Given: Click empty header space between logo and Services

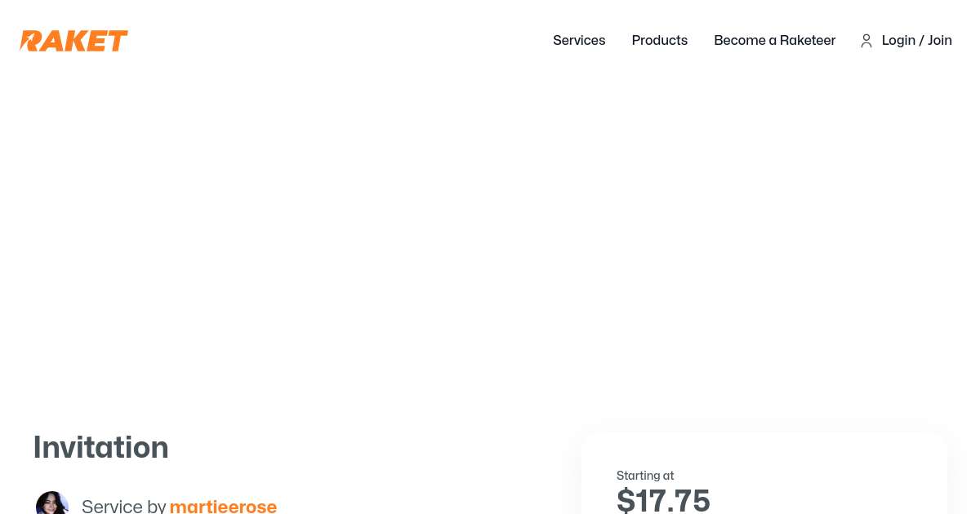Looking at the screenshot, I should (327, 41).
